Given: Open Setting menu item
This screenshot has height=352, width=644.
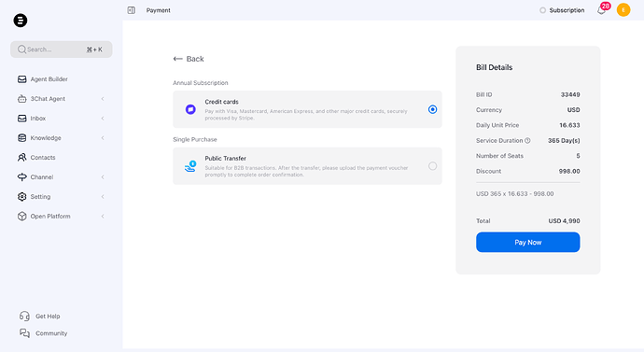Looking at the screenshot, I should point(62,197).
